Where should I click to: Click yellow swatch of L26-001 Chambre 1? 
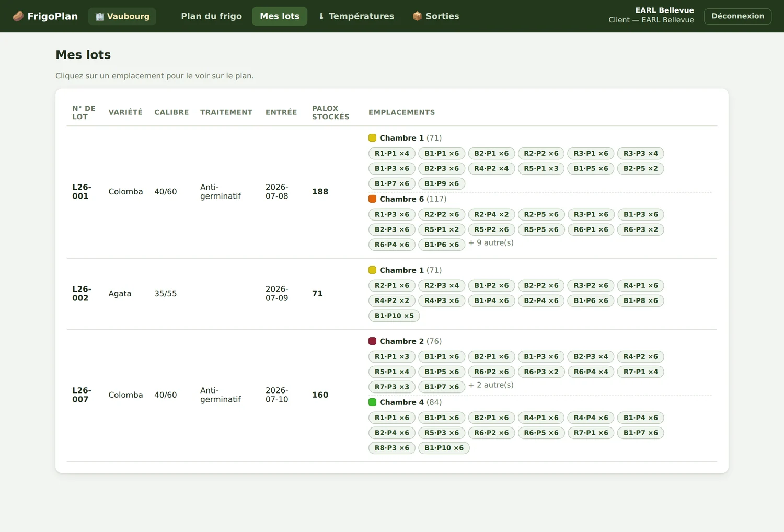(x=372, y=138)
